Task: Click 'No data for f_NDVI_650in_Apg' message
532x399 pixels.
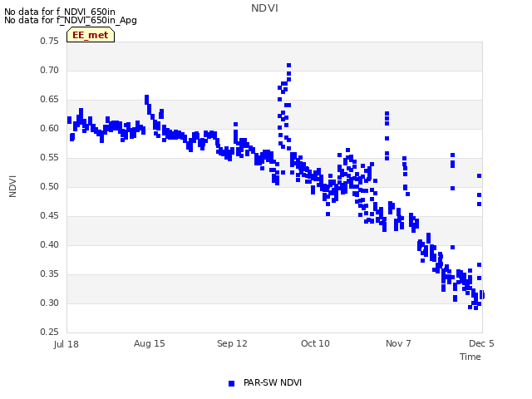Action: (71, 20)
